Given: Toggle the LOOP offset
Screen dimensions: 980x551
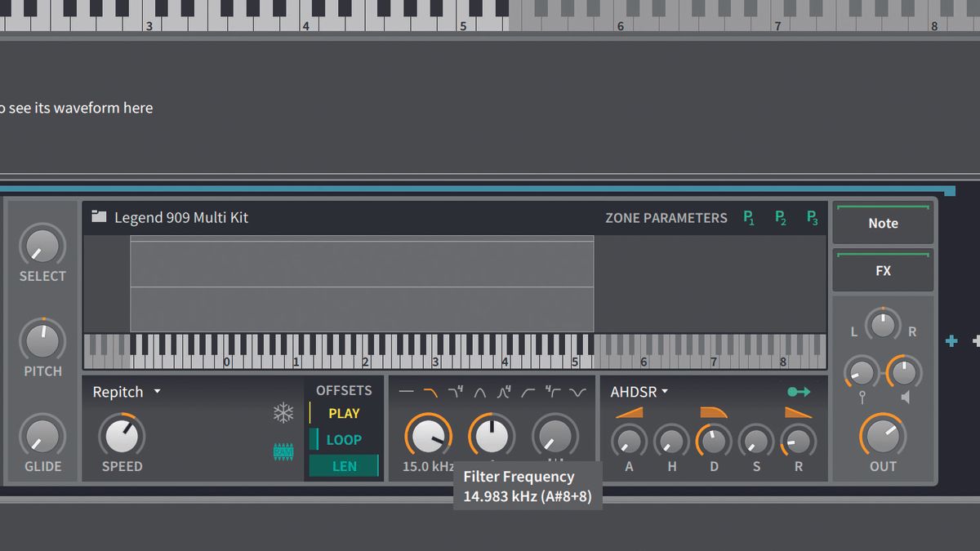Looking at the screenshot, I should [343, 439].
